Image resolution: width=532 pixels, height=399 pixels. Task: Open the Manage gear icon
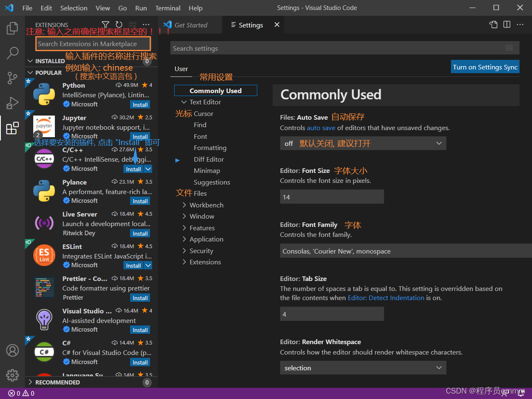12,375
